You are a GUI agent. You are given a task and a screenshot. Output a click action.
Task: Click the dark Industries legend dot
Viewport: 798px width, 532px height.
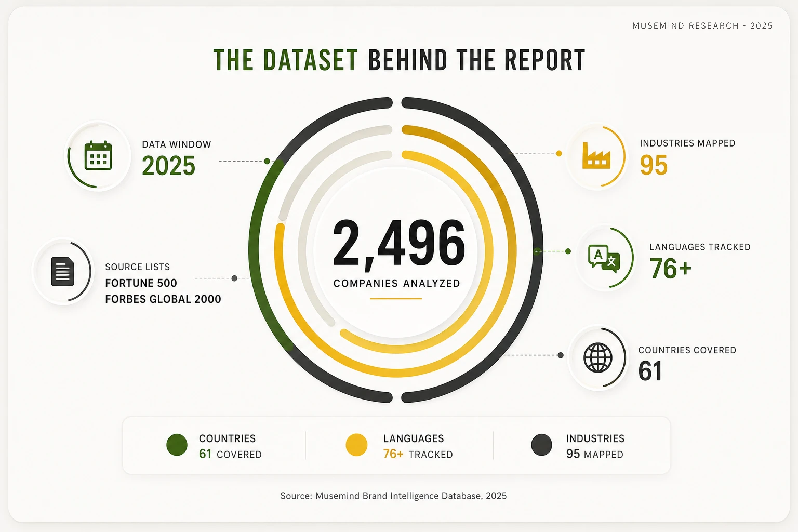pyautogui.click(x=541, y=445)
